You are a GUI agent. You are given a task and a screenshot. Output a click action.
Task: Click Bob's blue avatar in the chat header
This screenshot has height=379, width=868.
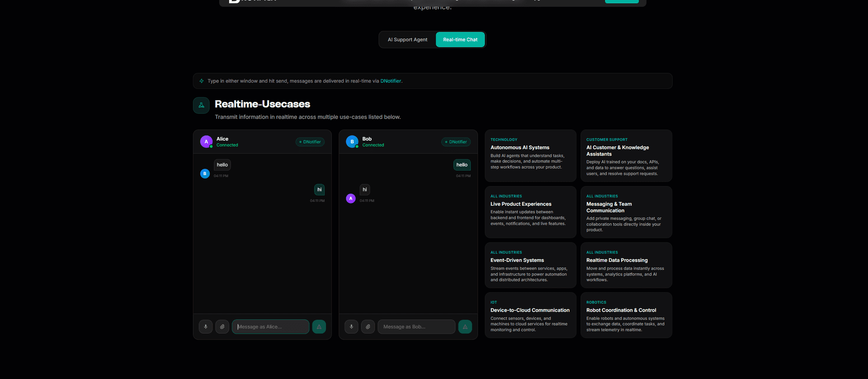coord(352,142)
